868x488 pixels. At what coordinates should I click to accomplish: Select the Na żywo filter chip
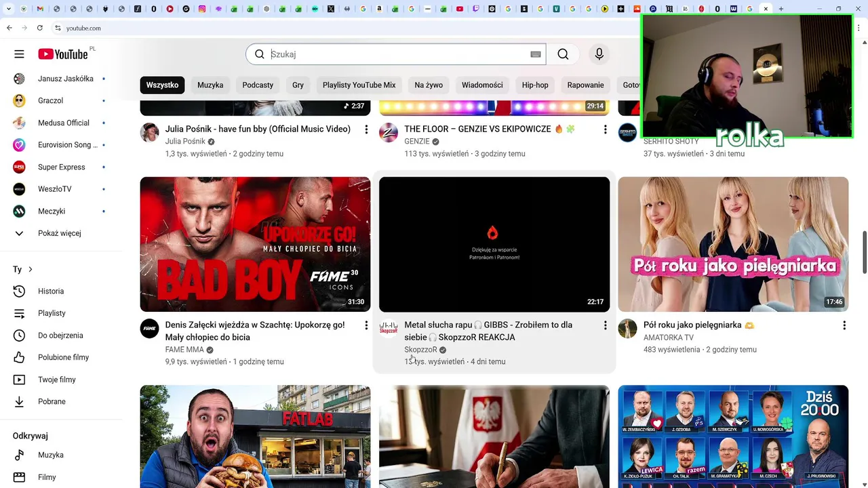pos(429,85)
